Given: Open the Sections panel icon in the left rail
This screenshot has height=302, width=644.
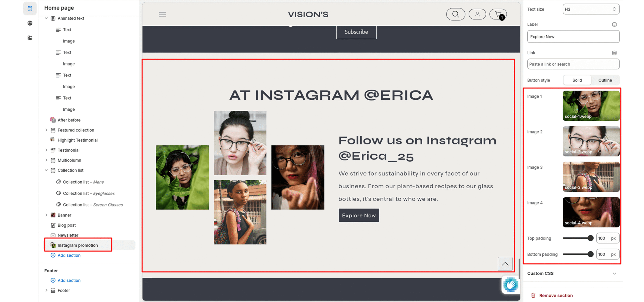Looking at the screenshot, I should 30,8.
